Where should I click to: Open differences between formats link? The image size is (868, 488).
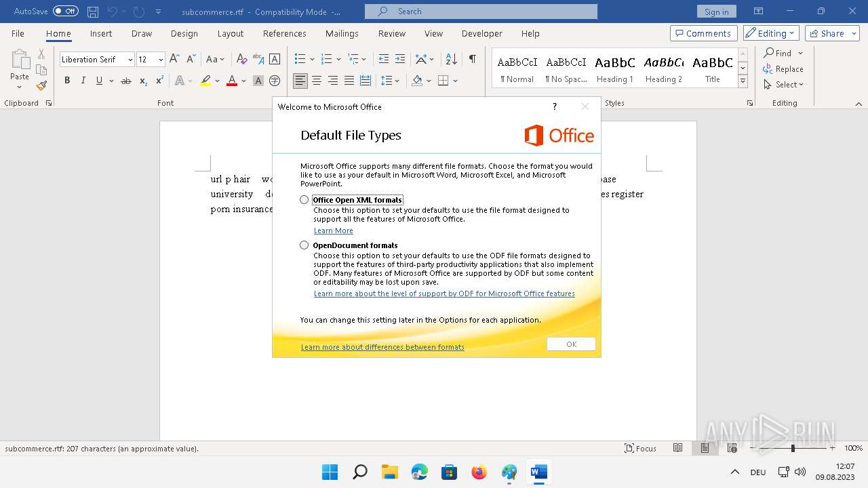382,347
